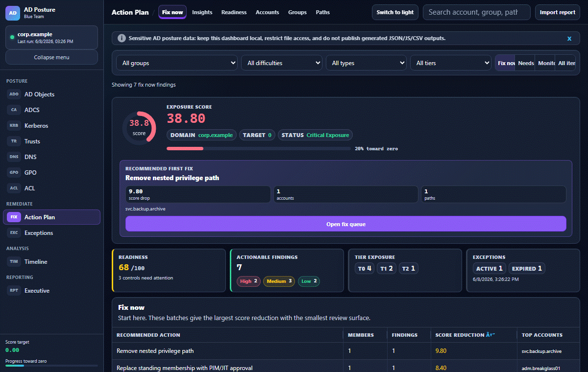Click the TR icon beside Trusts

(x=14, y=141)
